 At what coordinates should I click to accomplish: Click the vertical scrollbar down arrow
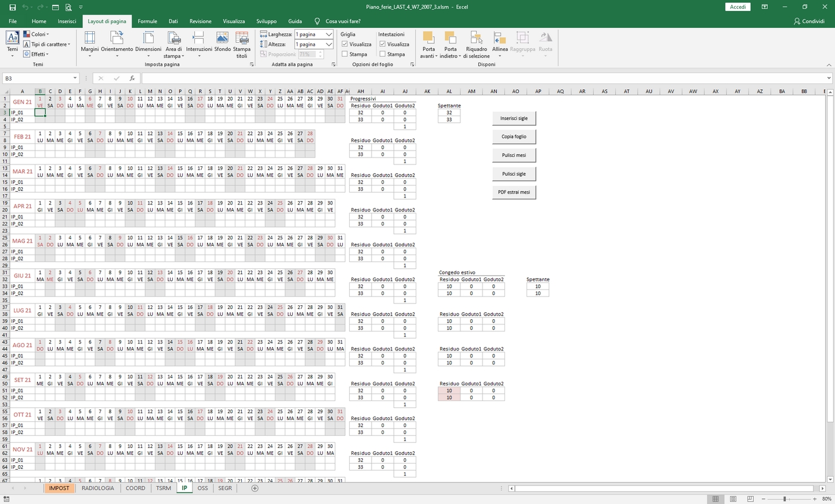tap(830, 479)
